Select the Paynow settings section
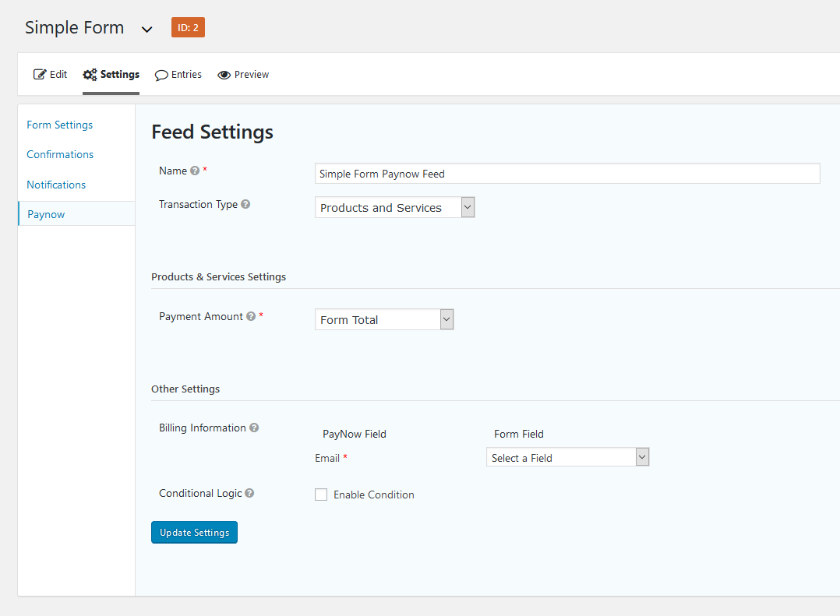Image resolution: width=840 pixels, height=616 pixels. tap(45, 213)
